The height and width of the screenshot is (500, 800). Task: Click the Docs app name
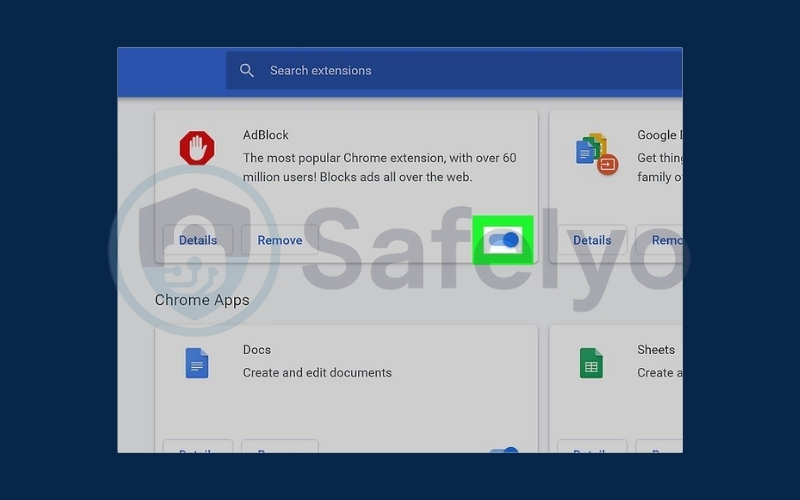tap(257, 349)
